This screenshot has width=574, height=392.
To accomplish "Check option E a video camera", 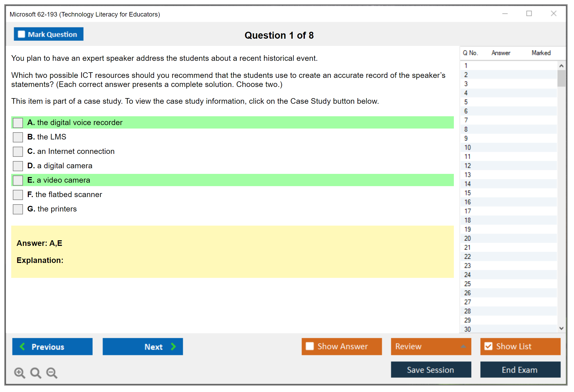I will point(18,180).
